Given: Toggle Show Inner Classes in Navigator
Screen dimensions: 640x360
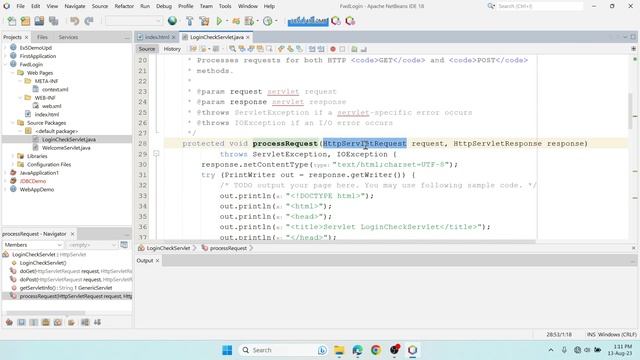Looking at the screenshot, I should click(58, 322).
